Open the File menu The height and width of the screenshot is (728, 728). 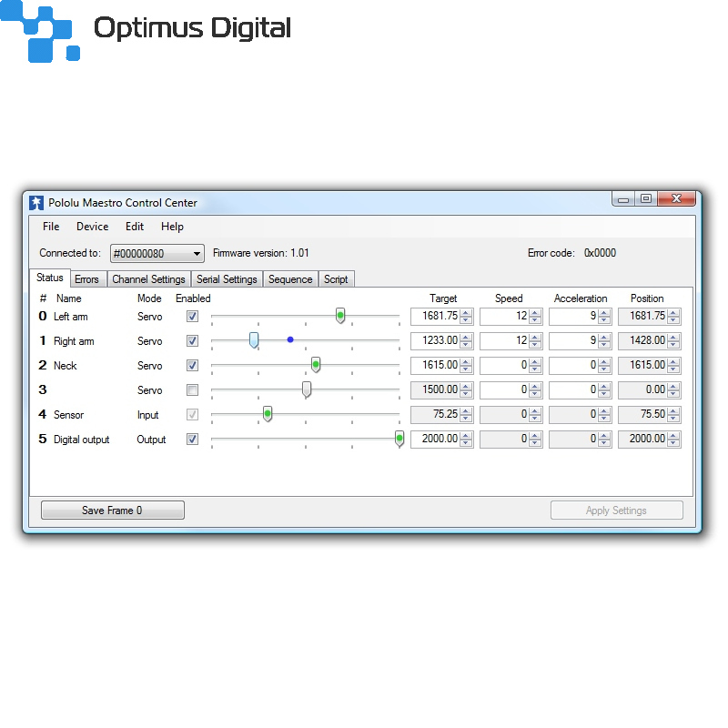coord(51,227)
